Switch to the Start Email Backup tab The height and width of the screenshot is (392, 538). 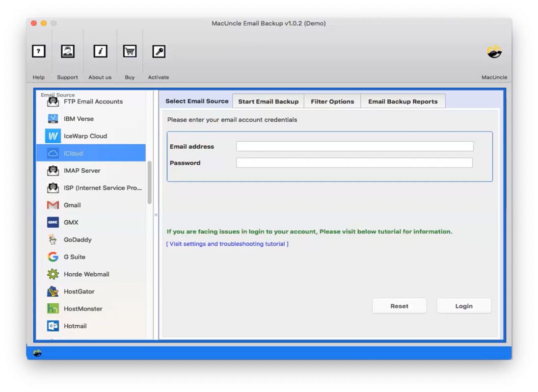(x=268, y=101)
